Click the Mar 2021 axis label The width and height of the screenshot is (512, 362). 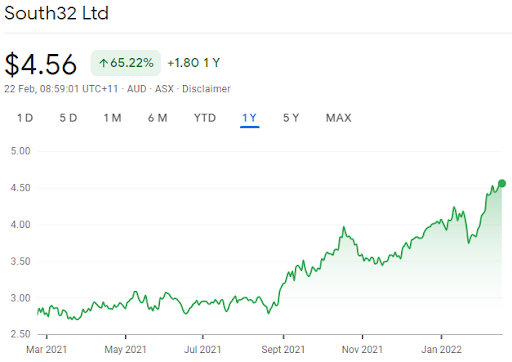tap(47, 349)
